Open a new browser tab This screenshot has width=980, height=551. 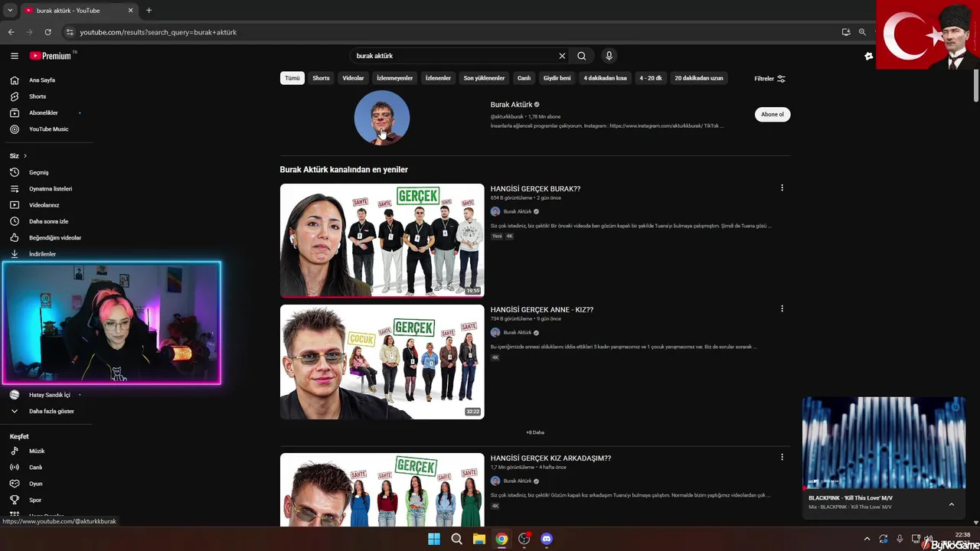pyautogui.click(x=149, y=11)
